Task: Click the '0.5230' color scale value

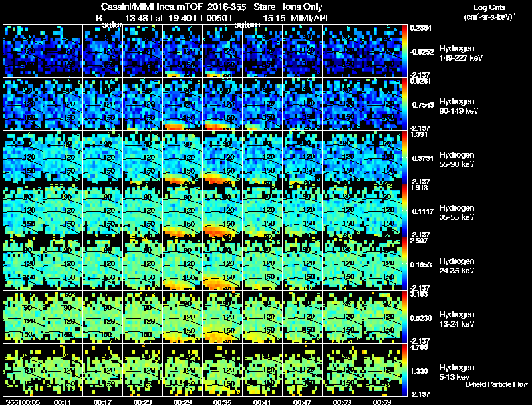Action: (421, 318)
